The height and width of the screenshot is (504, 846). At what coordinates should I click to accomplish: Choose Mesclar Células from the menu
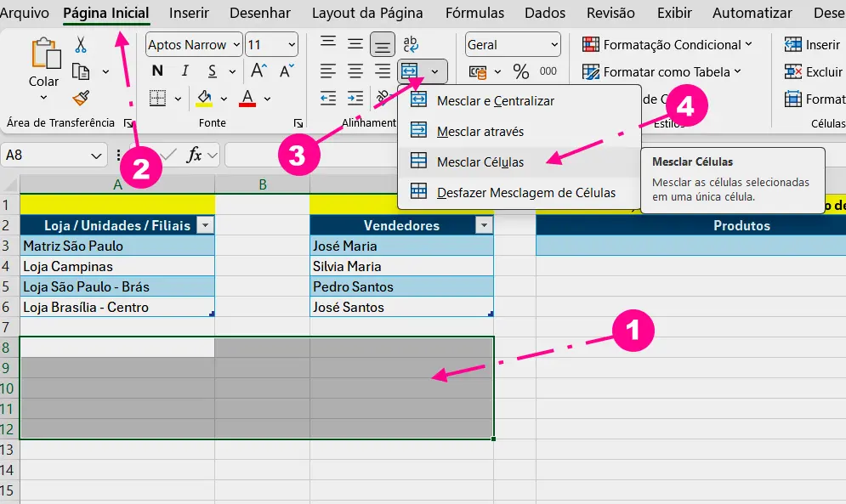[x=480, y=161]
